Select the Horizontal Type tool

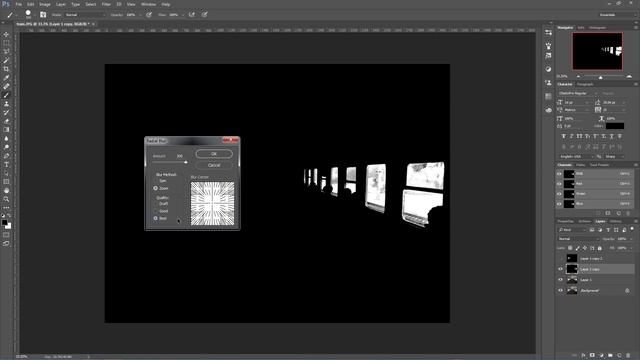tap(6, 164)
